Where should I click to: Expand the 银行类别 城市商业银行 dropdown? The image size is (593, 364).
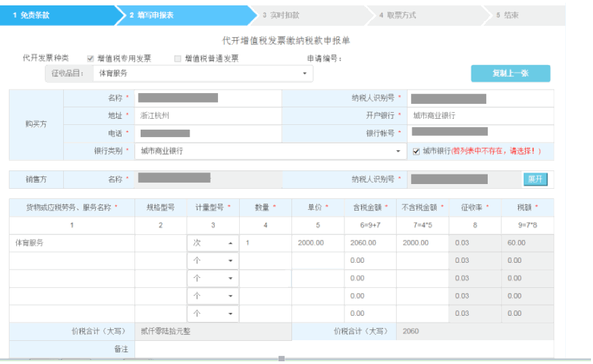[270, 151]
